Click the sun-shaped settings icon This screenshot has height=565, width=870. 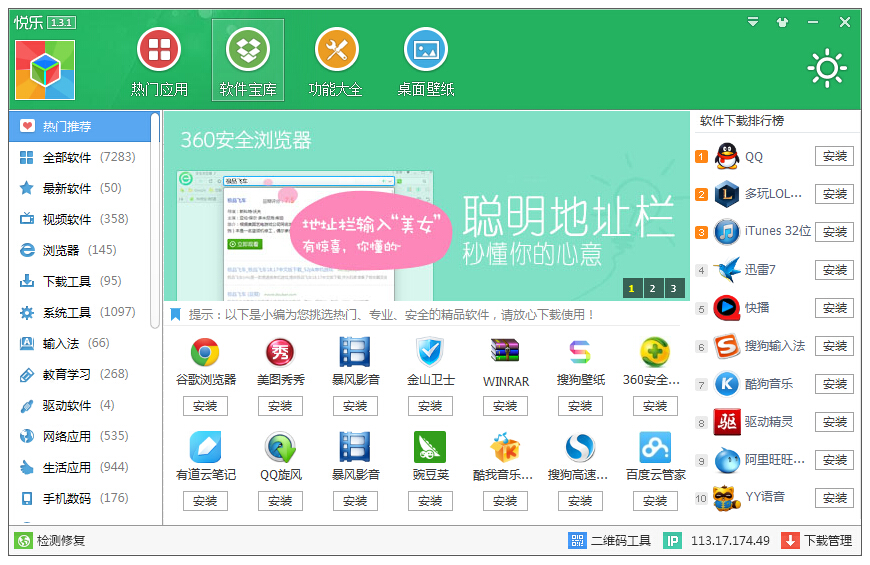(x=826, y=68)
